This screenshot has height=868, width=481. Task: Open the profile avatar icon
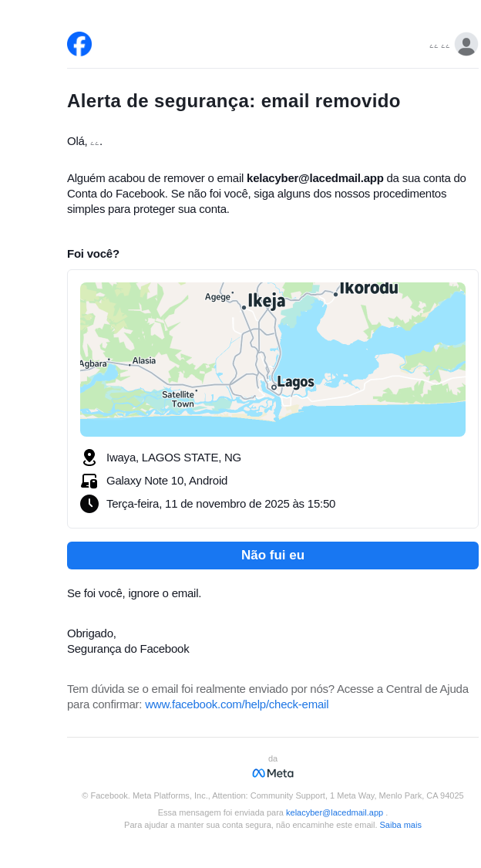pos(466,44)
